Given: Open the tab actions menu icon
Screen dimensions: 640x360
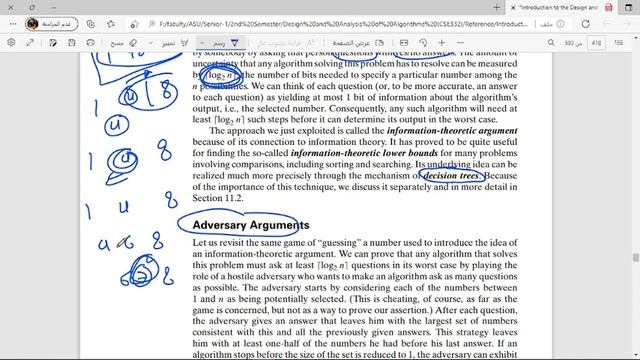Looking at the screenshot, I should point(629,7).
